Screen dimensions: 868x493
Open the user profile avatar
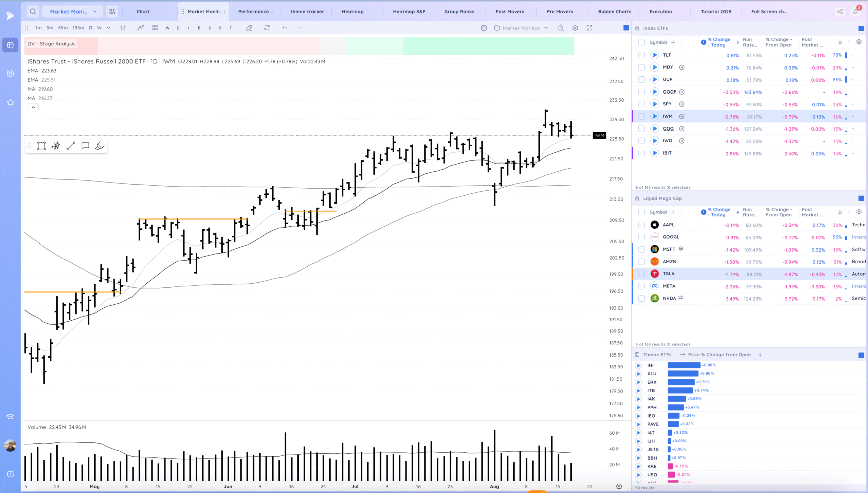tap(11, 445)
